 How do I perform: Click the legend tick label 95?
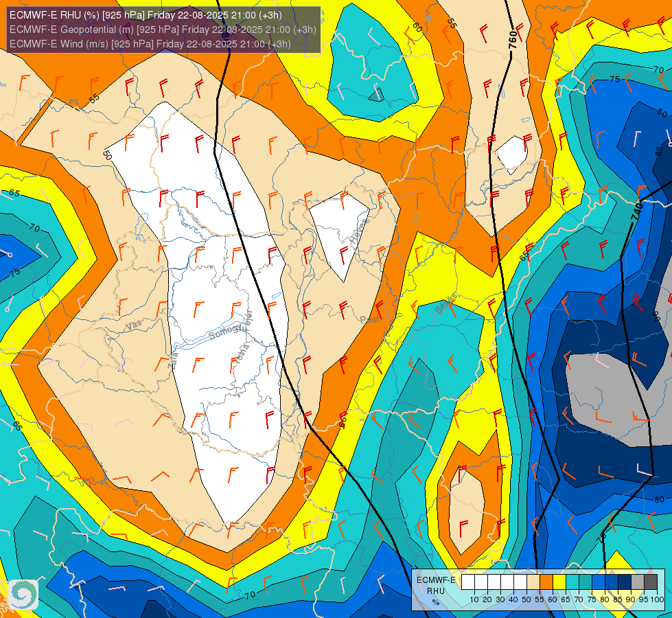644,599
